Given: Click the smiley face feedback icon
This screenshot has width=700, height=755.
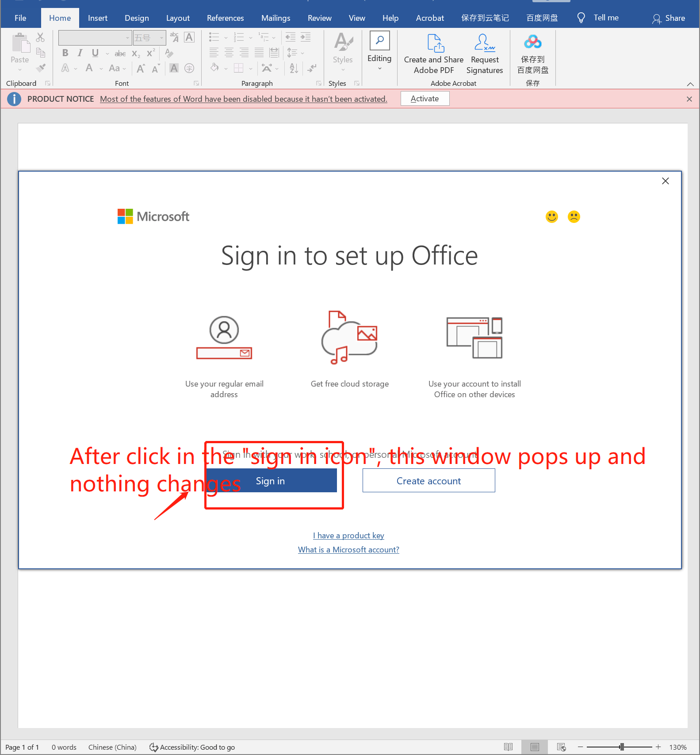Looking at the screenshot, I should coord(552,217).
